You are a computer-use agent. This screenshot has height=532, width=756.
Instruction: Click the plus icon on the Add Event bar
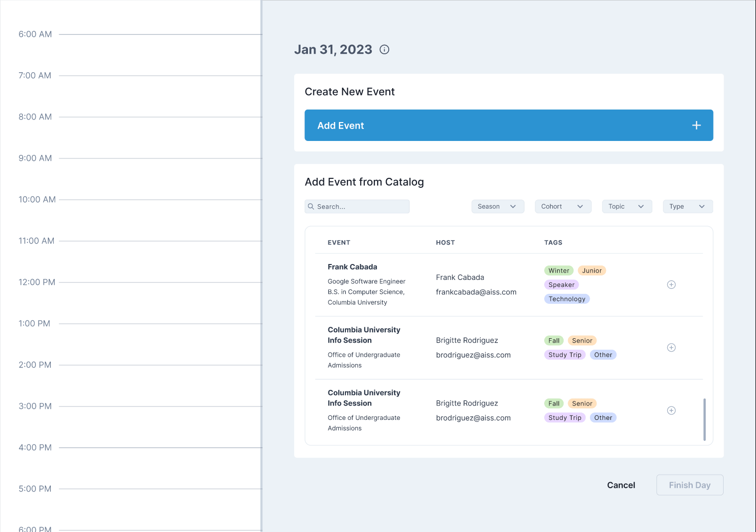[x=696, y=125]
